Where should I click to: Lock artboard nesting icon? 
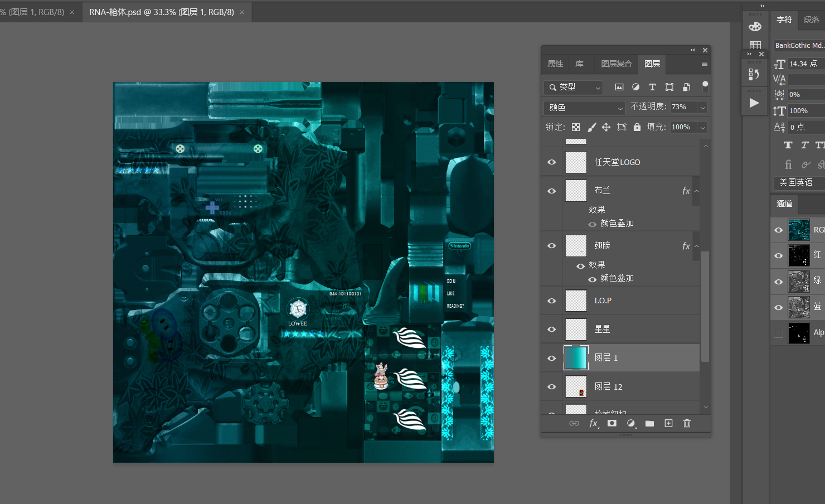622,127
